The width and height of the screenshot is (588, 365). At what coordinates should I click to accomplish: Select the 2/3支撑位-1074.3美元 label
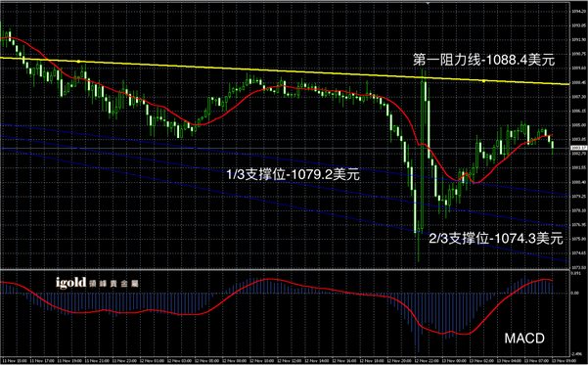tap(496, 238)
